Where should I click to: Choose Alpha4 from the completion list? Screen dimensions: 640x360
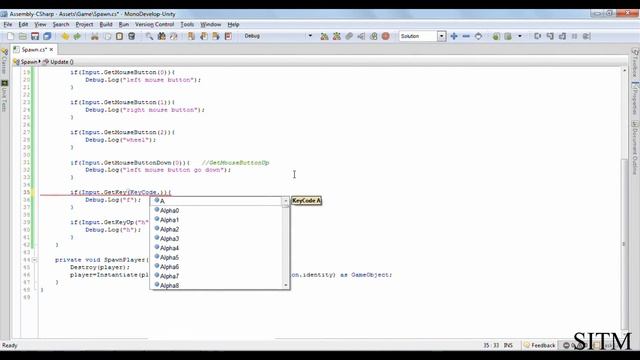(216, 248)
